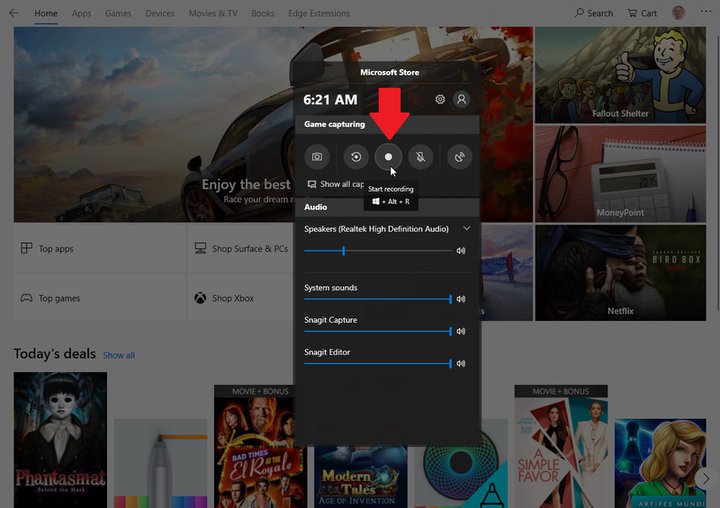Open the Shop Xbox tile
This screenshot has height=508, width=720.
click(x=240, y=298)
